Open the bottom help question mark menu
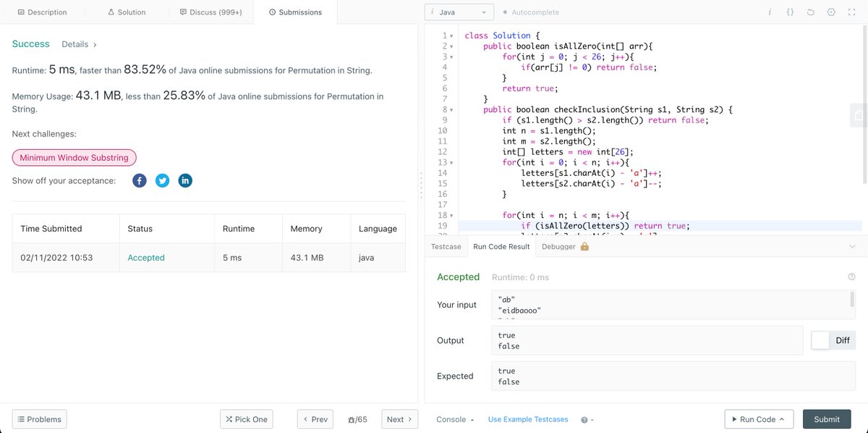The height and width of the screenshot is (433, 868). (x=587, y=419)
